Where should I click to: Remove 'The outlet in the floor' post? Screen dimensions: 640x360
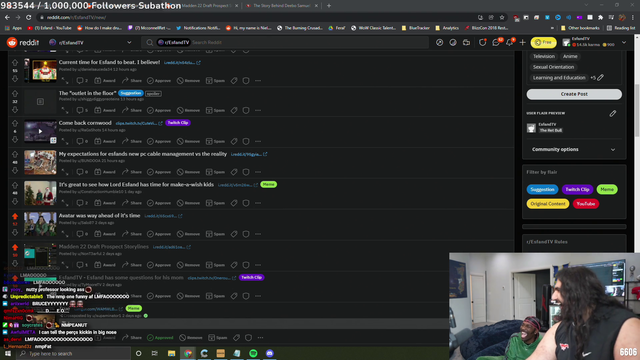coord(188,110)
